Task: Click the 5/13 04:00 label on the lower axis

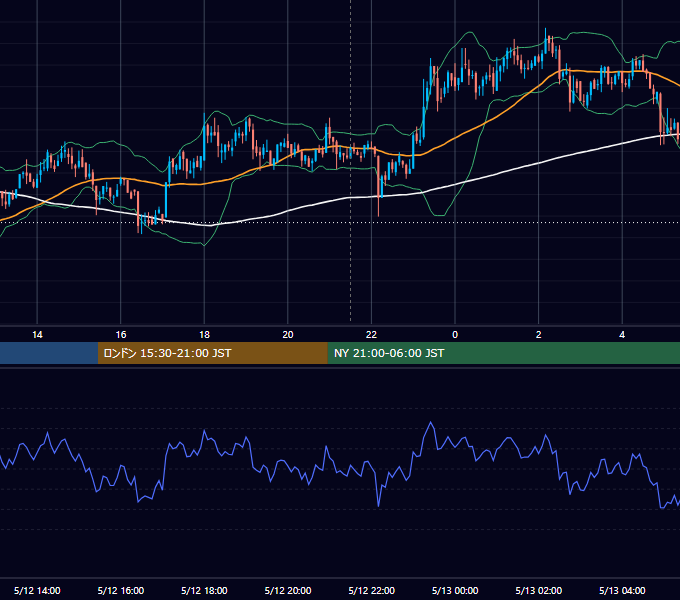Action: coord(622,590)
